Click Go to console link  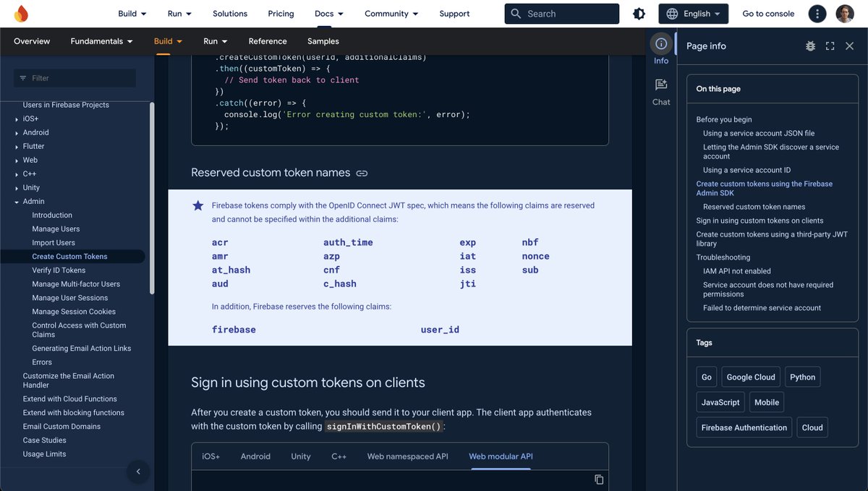pyautogui.click(x=768, y=14)
